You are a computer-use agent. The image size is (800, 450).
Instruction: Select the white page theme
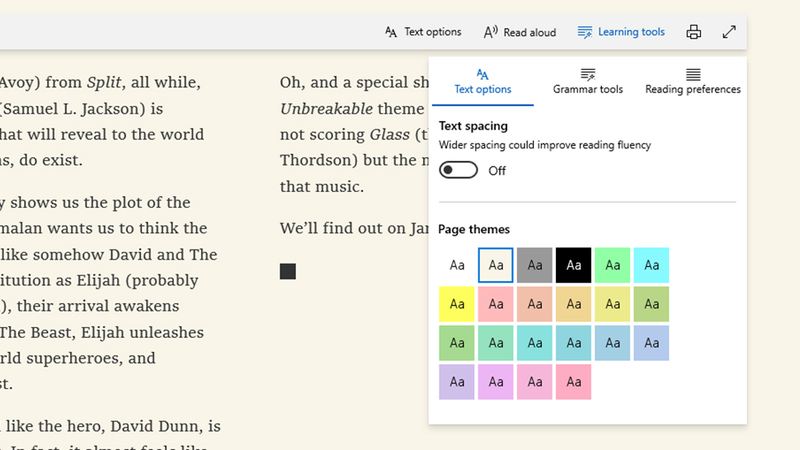pos(457,265)
